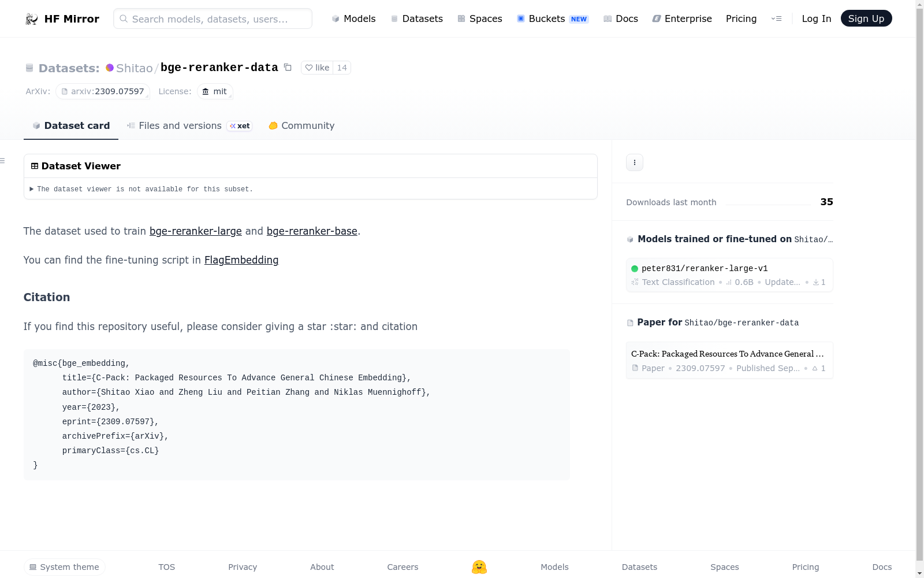Image resolution: width=924 pixels, height=578 pixels.
Task: Click the Sign Up button
Action: point(866,18)
